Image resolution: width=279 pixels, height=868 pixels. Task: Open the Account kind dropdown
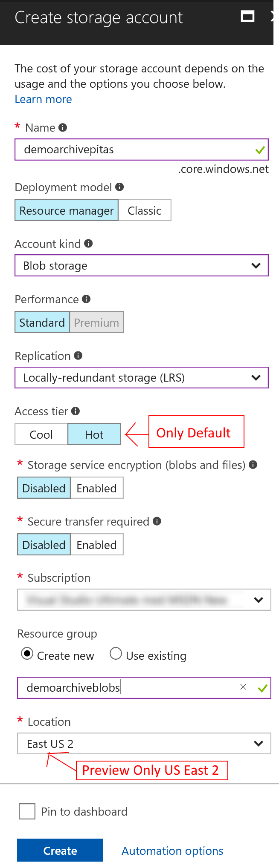pos(141,266)
